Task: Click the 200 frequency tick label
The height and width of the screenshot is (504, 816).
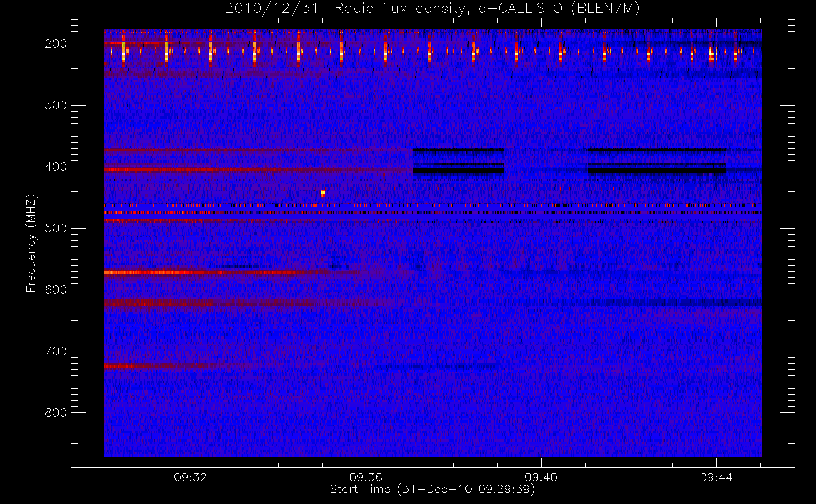Action: (x=55, y=44)
